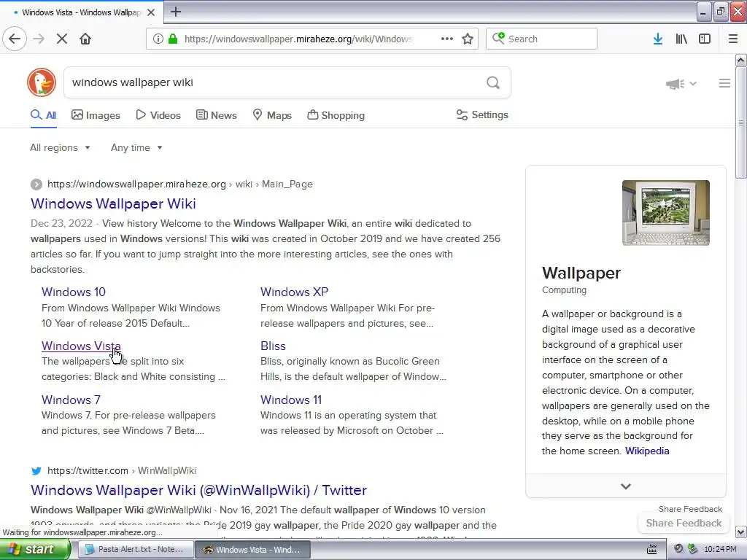
Task: Open the Library bookshelf icon
Action: click(x=681, y=39)
